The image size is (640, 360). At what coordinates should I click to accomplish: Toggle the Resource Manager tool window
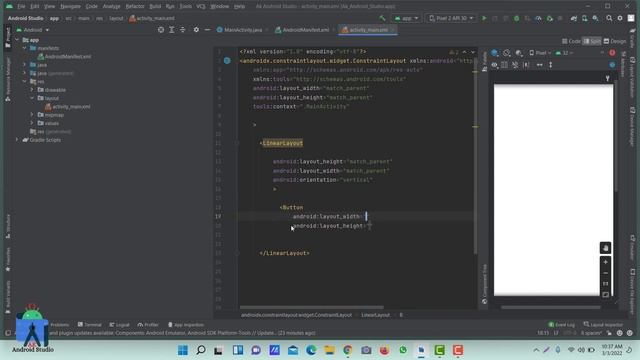pyautogui.click(x=8, y=80)
